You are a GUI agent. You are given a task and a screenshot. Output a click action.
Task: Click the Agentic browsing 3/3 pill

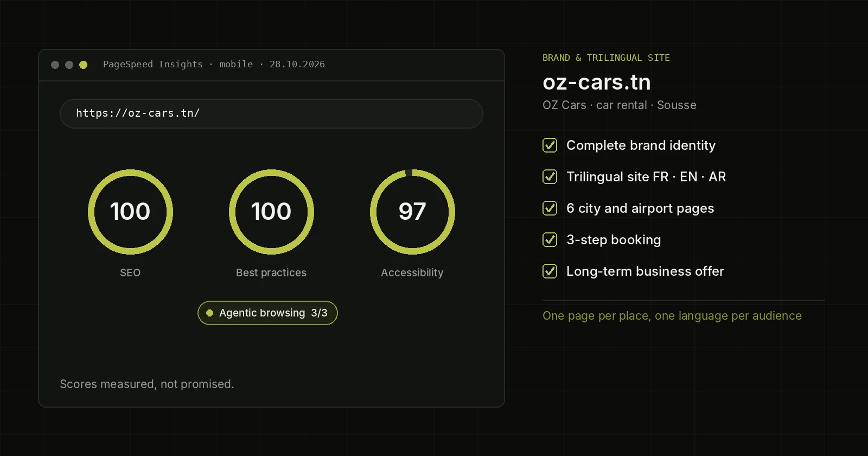(x=267, y=313)
